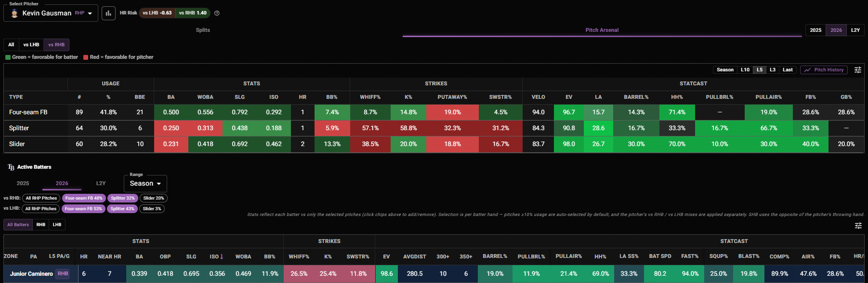Viewport: 868px width, 283px height.
Task: Toggle the Slider 20% chip vs RHB
Action: pos(154,198)
